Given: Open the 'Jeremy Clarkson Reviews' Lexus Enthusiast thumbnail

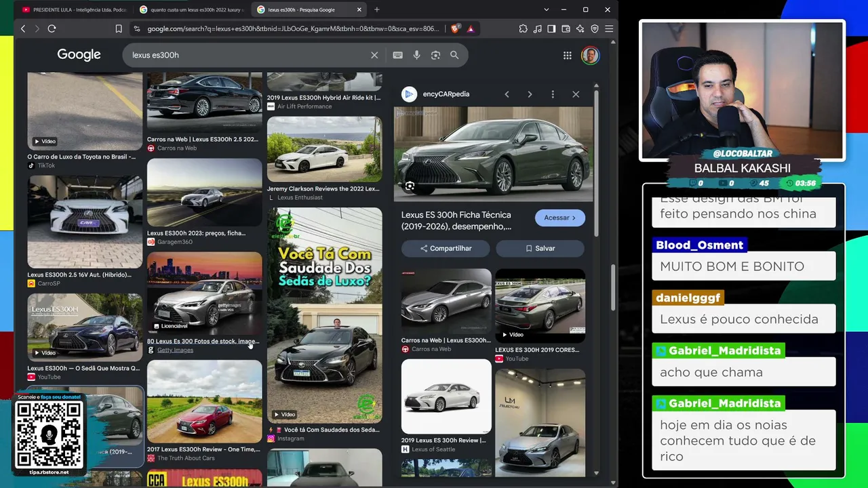Looking at the screenshot, I should [324, 149].
